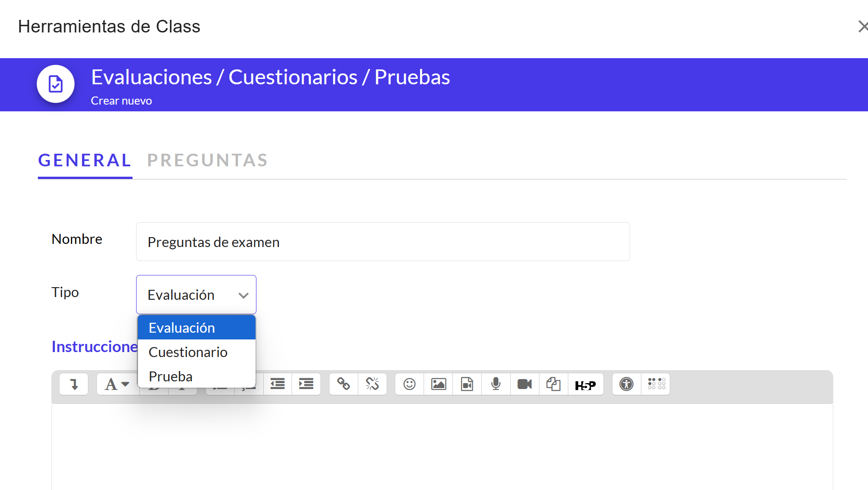Remove link with the unlink icon

[x=373, y=384]
